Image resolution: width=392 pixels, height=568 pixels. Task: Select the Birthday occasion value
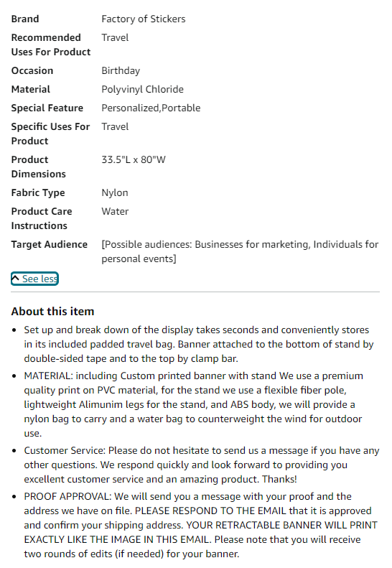(121, 70)
